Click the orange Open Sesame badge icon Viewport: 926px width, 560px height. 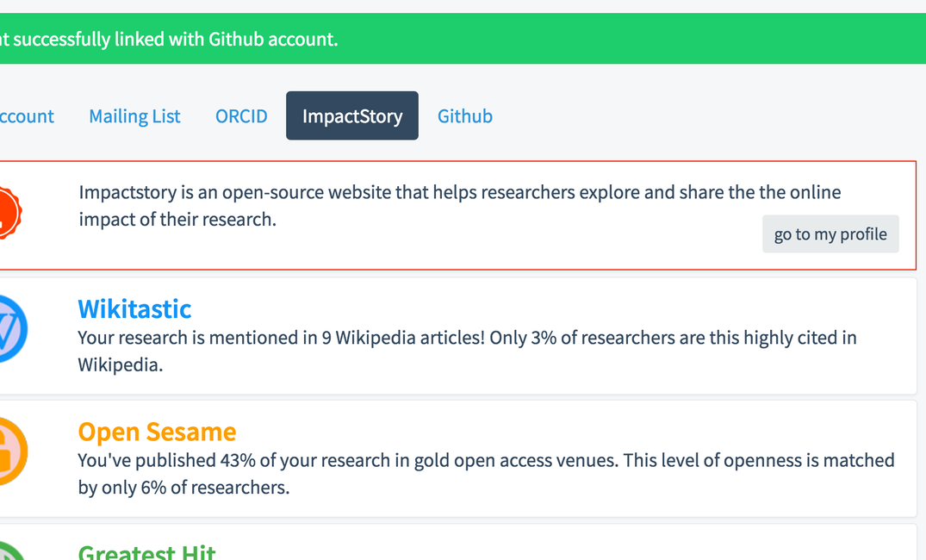12,451
